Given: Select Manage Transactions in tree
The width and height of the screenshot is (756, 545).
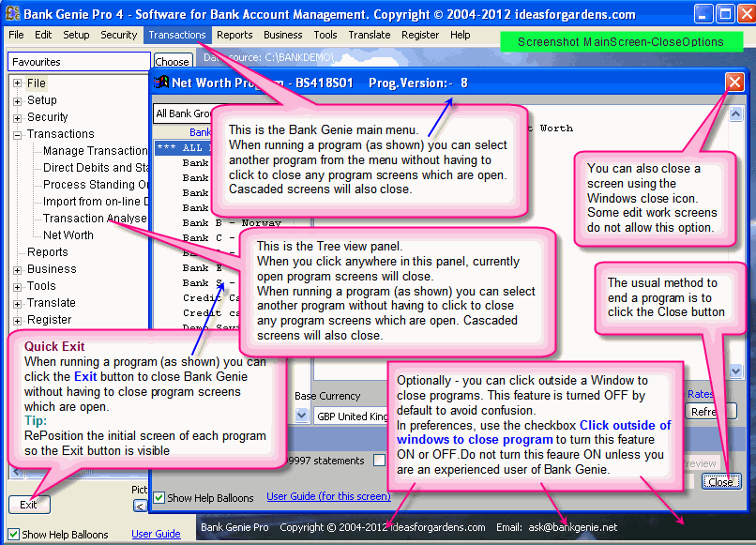Looking at the screenshot, I should coord(95,151).
